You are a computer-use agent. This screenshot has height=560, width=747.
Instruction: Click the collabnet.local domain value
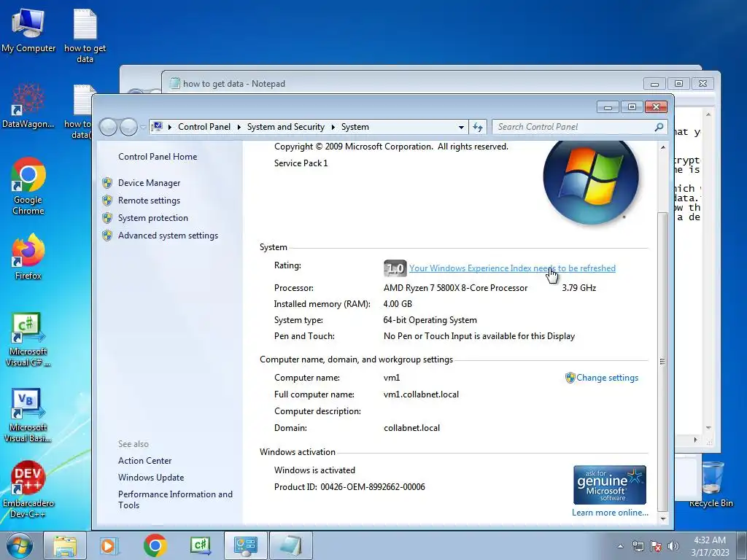click(x=411, y=427)
